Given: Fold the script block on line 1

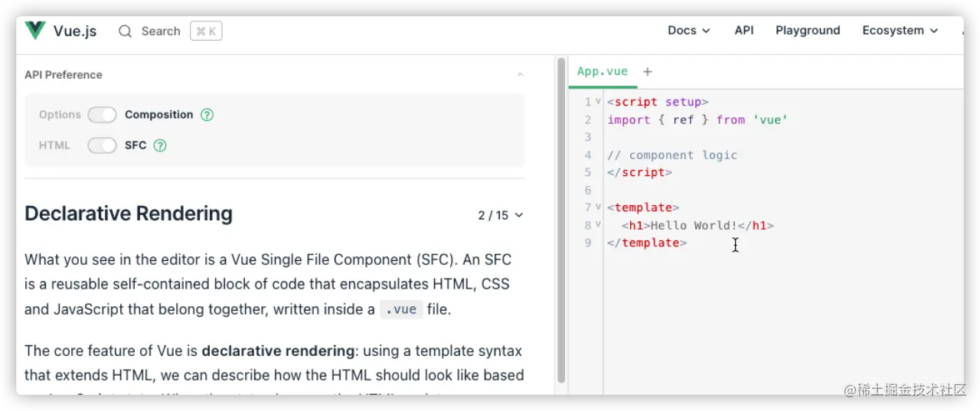Looking at the screenshot, I should pyautogui.click(x=598, y=101).
